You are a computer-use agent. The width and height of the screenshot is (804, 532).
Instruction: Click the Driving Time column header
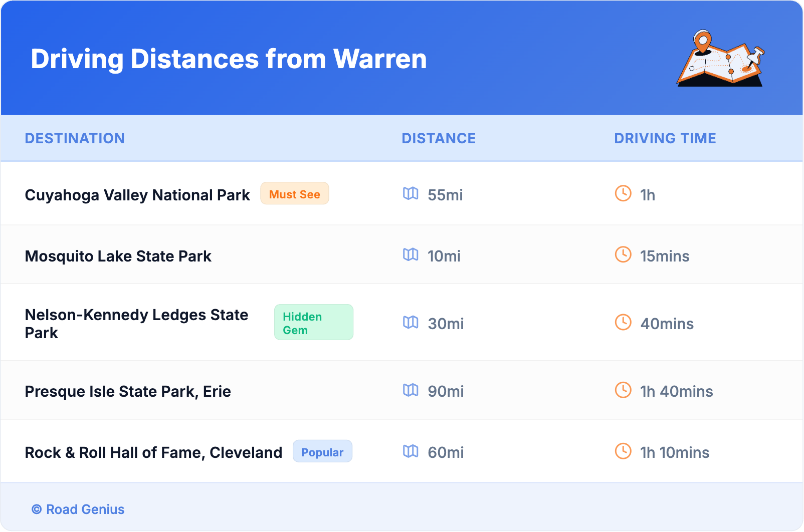point(665,138)
